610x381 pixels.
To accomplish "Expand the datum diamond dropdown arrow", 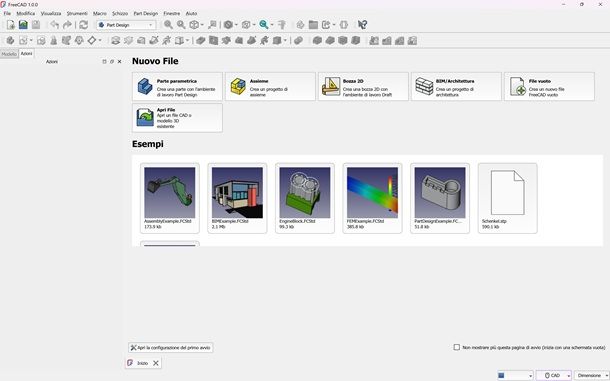I will coord(100,40).
